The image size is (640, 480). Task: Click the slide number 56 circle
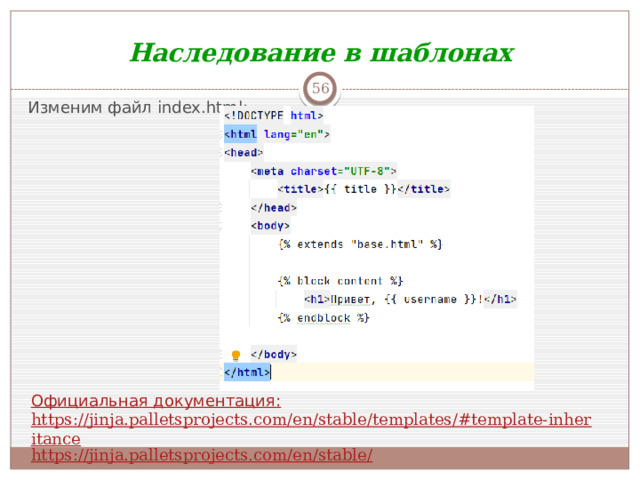(x=320, y=88)
